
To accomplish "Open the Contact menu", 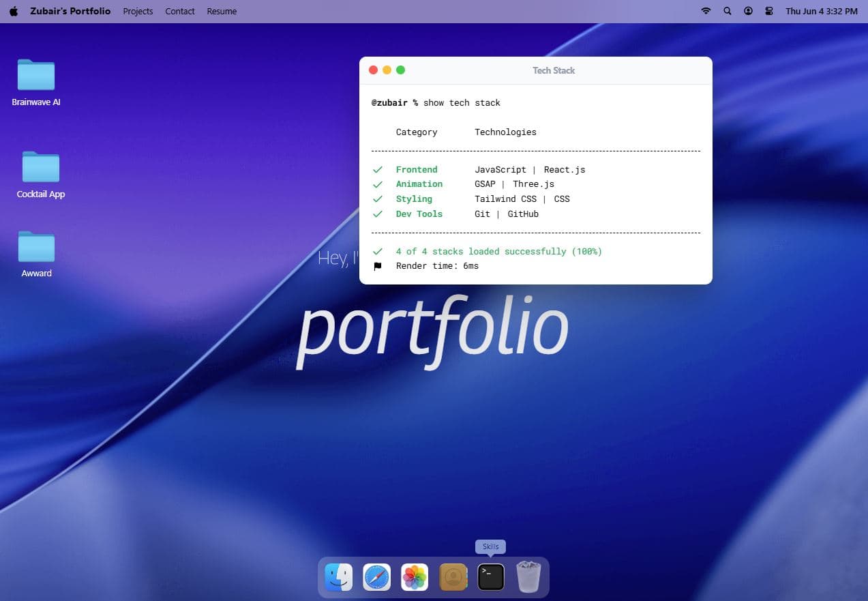I will (180, 11).
